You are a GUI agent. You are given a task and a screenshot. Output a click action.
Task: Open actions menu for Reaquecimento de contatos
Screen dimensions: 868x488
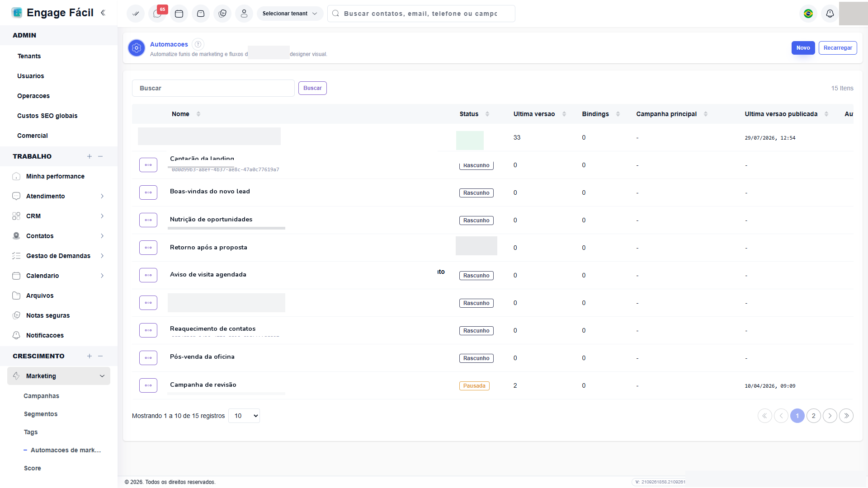click(148, 330)
